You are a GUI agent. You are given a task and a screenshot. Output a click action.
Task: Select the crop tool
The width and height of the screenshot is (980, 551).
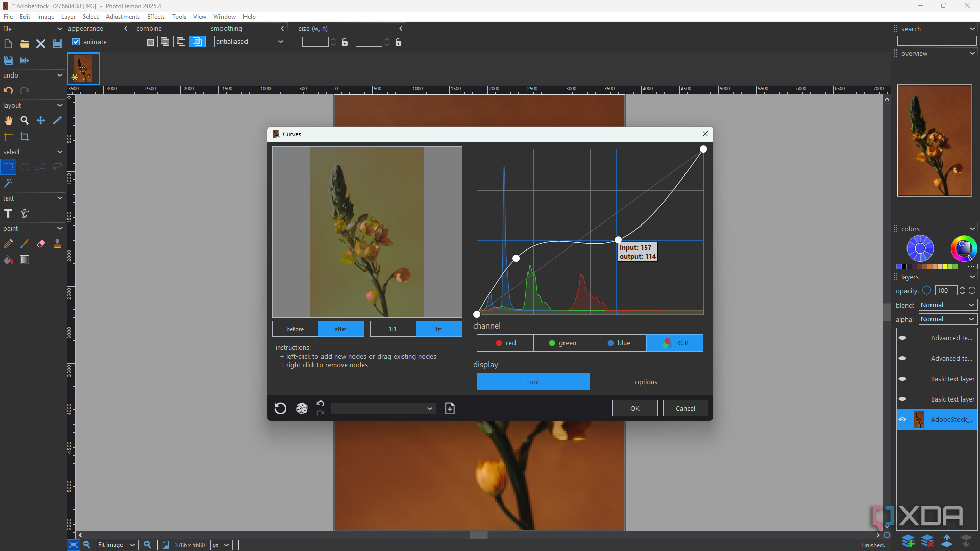(x=24, y=137)
